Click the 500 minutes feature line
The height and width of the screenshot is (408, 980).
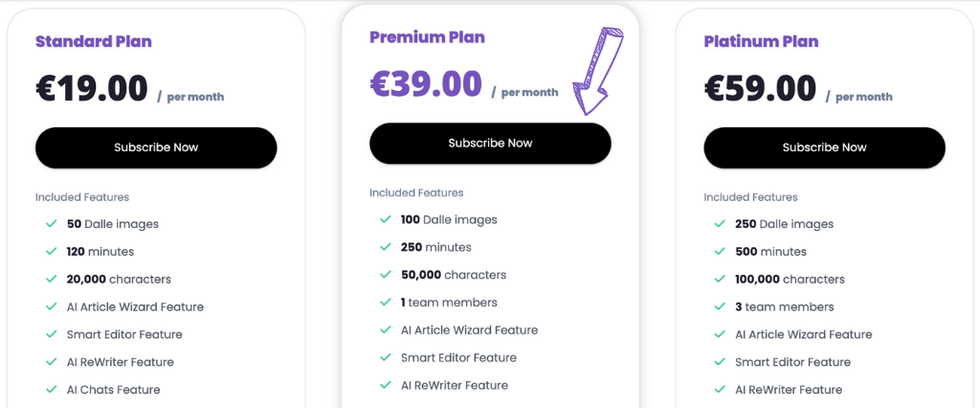tap(770, 252)
